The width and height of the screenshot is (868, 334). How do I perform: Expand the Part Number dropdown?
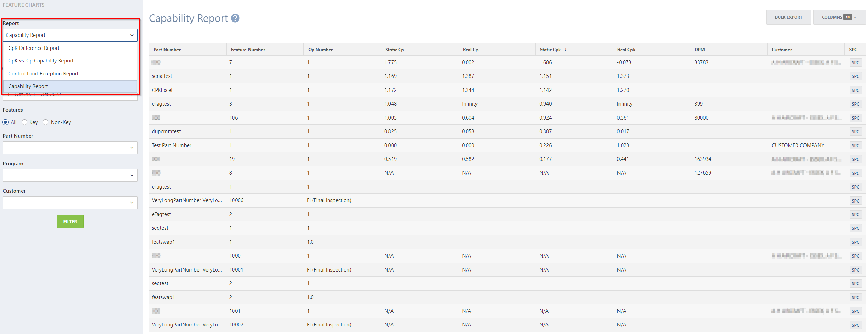tap(70, 148)
